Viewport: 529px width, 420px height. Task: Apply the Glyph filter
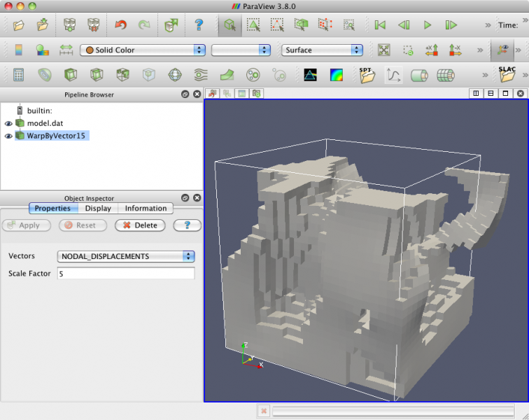pyautogui.click(x=175, y=75)
